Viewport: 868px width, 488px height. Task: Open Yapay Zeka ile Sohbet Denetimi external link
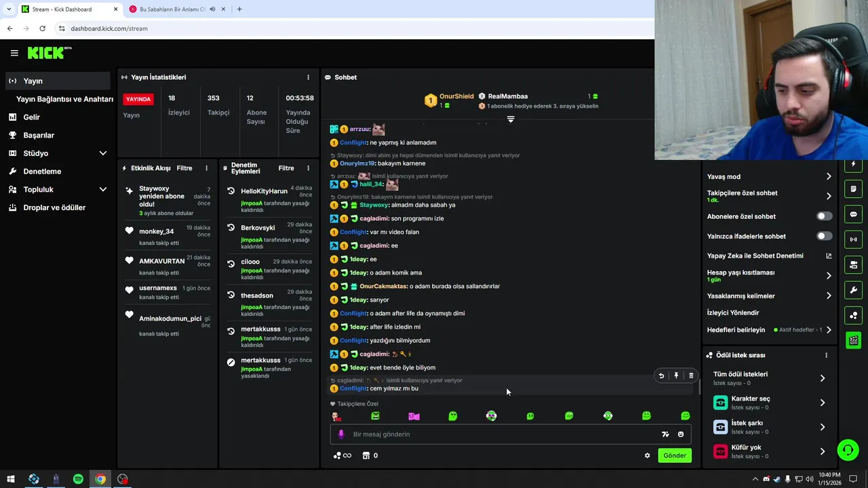click(829, 256)
